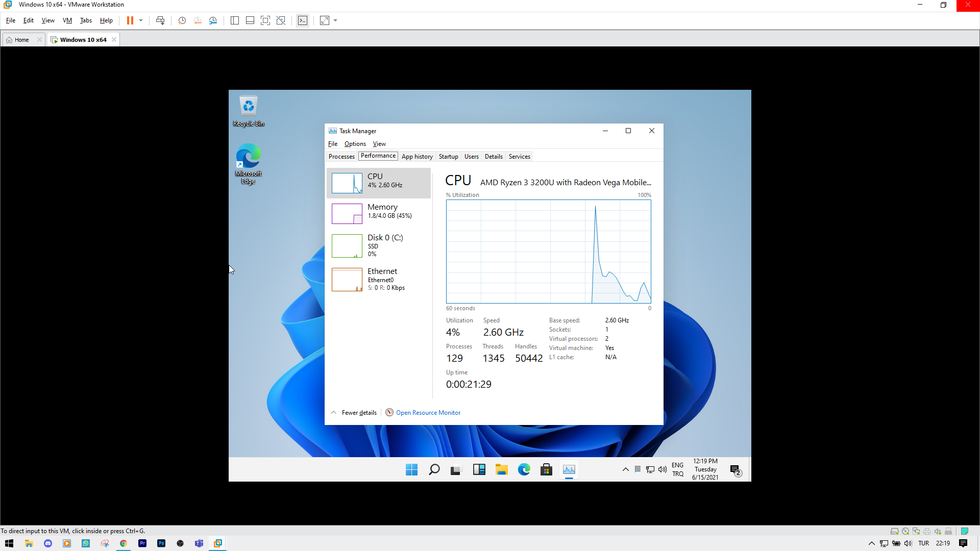Open the power options dropdown arrow
The width and height of the screenshot is (980, 551).
pyautogui.click(x=141, y=20)
